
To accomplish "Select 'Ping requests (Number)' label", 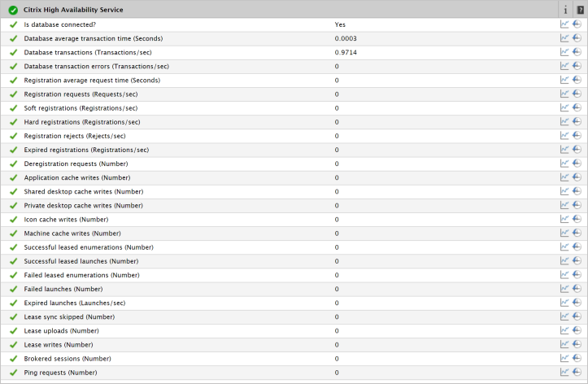I will [x=60, y=373].
